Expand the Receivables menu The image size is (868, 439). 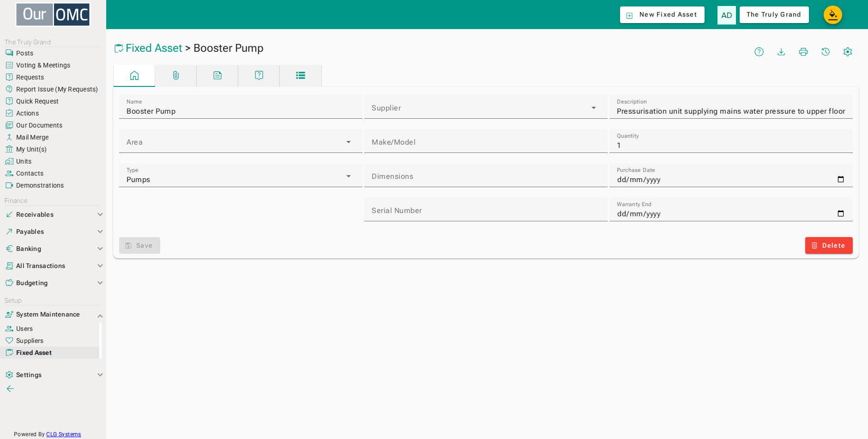click(53, 214)
